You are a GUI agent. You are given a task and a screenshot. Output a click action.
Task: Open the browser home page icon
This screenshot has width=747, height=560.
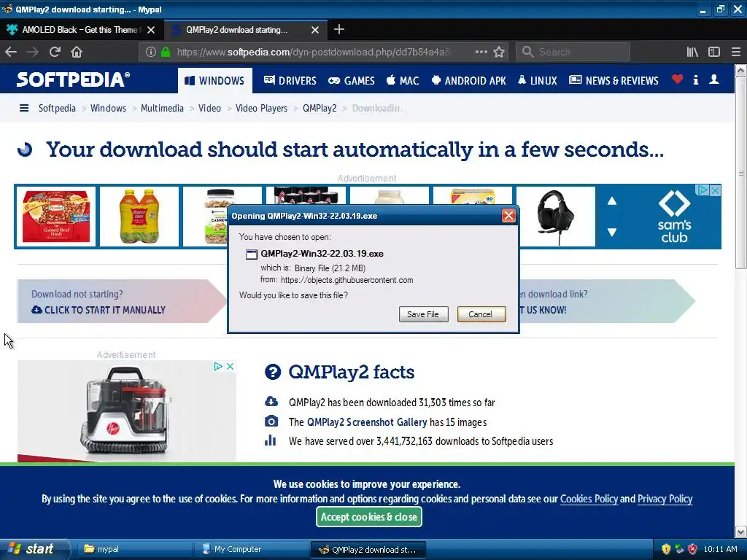77,52
